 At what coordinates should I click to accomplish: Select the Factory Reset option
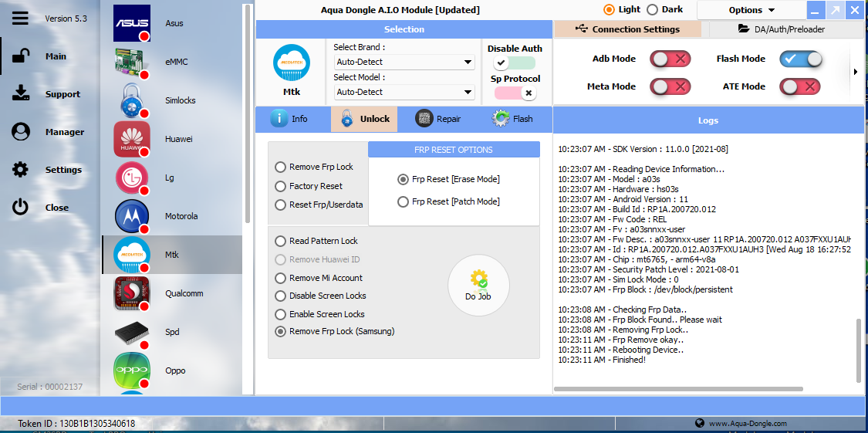click(309, 186)
